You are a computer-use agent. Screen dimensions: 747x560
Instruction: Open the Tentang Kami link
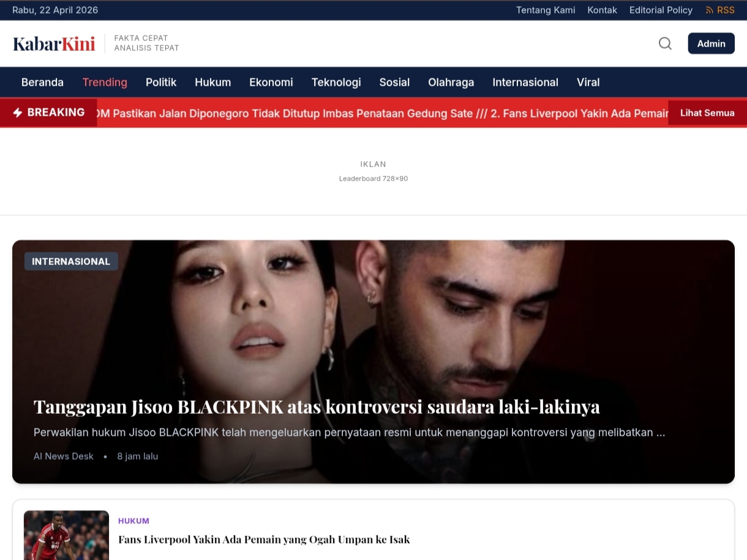[546, 10]
